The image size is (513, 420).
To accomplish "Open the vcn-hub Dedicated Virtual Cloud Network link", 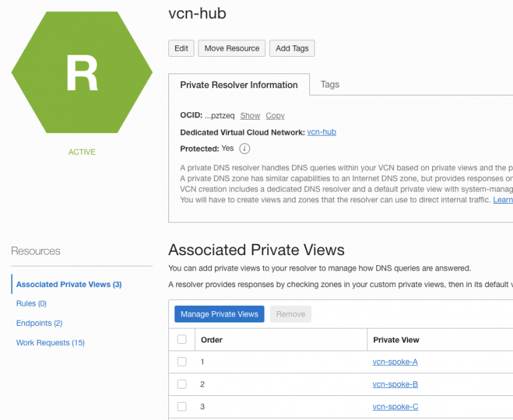I will (321, 132).
